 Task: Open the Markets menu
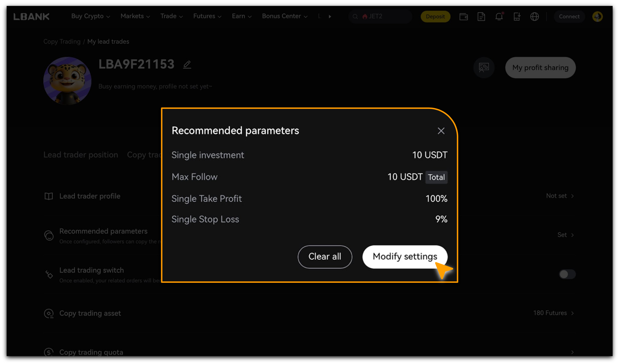point(135,16)
